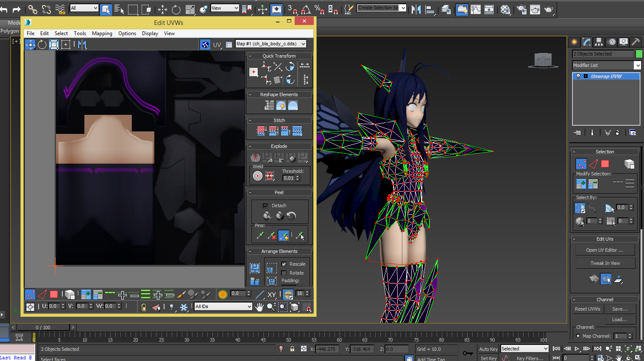Select the Move tool in Edit UVWs toolbar

(30, 44)
